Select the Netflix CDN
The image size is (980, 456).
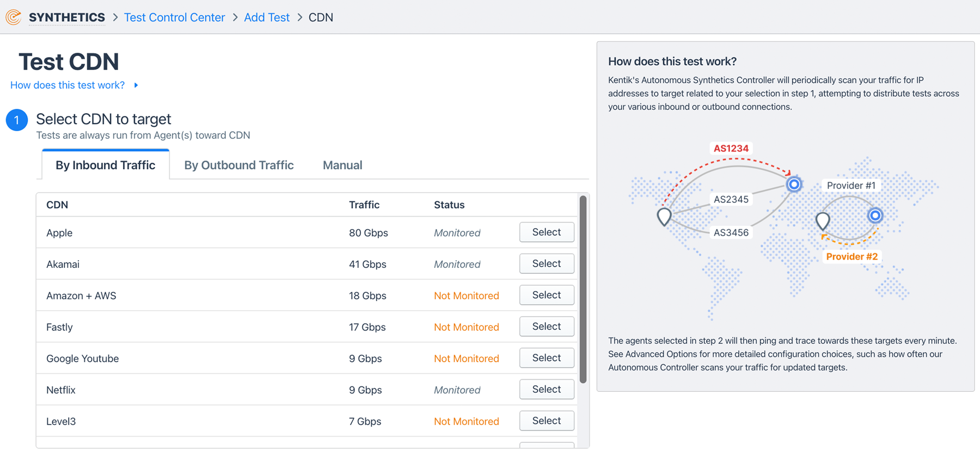click(x=547, y=390)
